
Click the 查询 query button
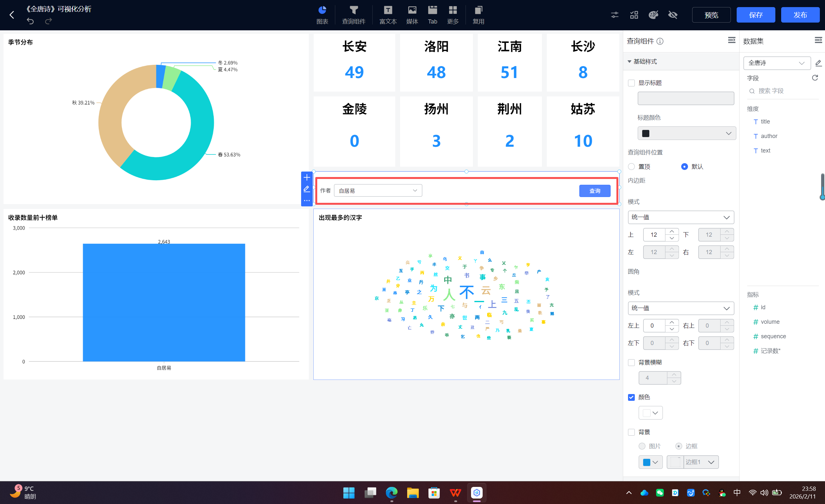coord(594,191)
